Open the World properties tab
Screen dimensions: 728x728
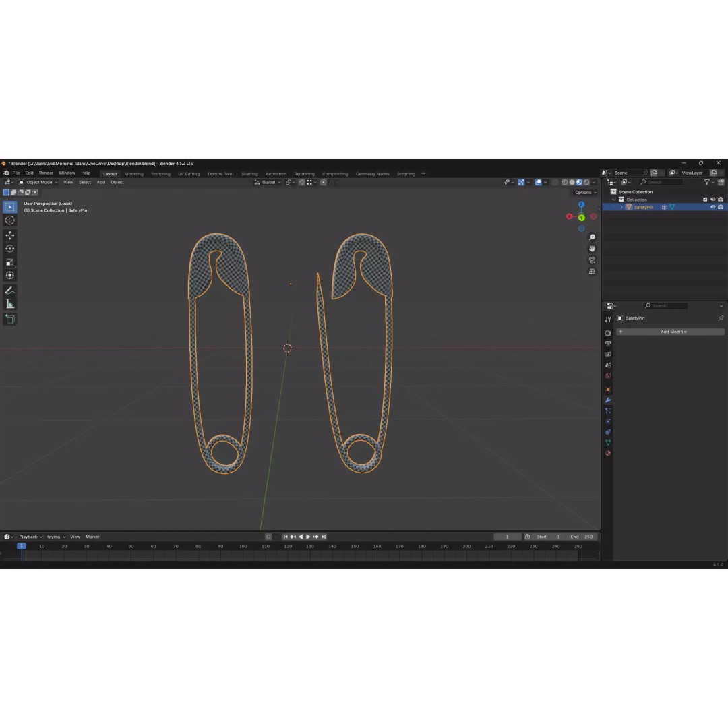pos(608,375)
